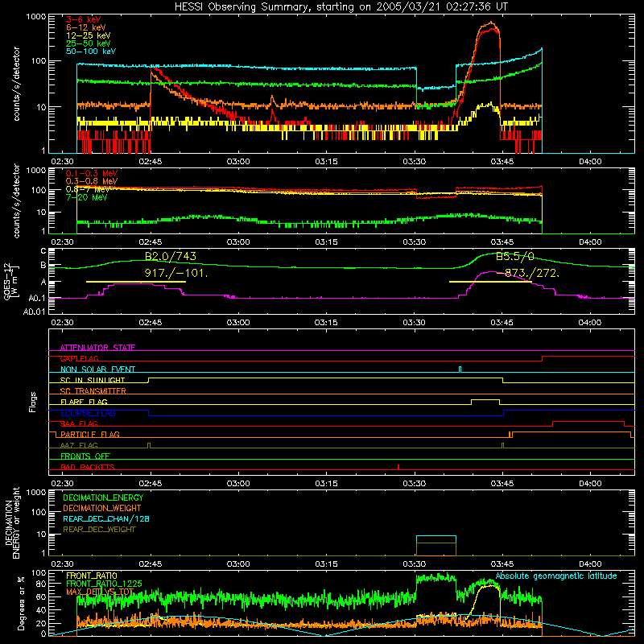Click the MAX_DET_VS_TOT legend entry
The image size is (644, 644).
[x=100, y=592]
